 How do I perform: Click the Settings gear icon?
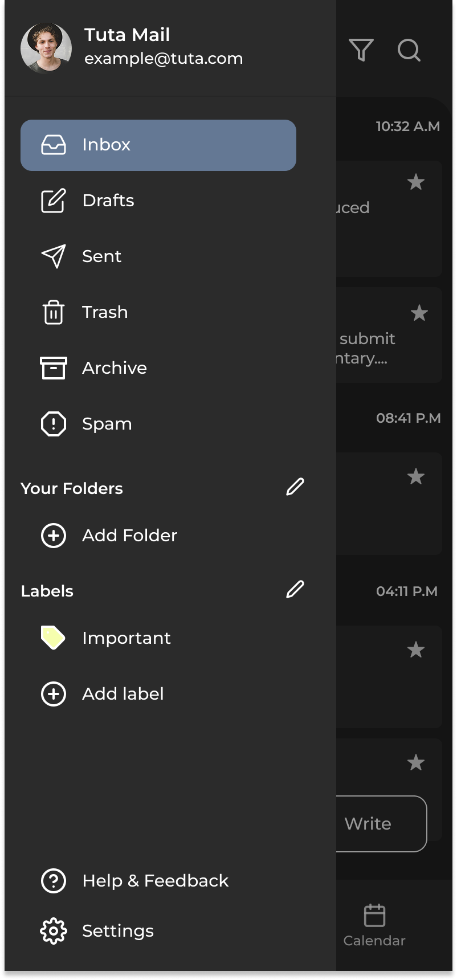click(54, 931)
